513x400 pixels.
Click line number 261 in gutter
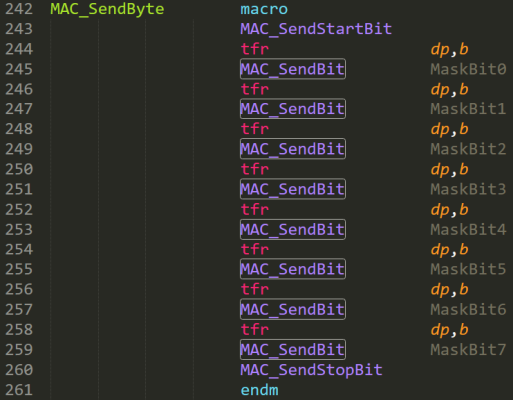(x=19, y=390)
